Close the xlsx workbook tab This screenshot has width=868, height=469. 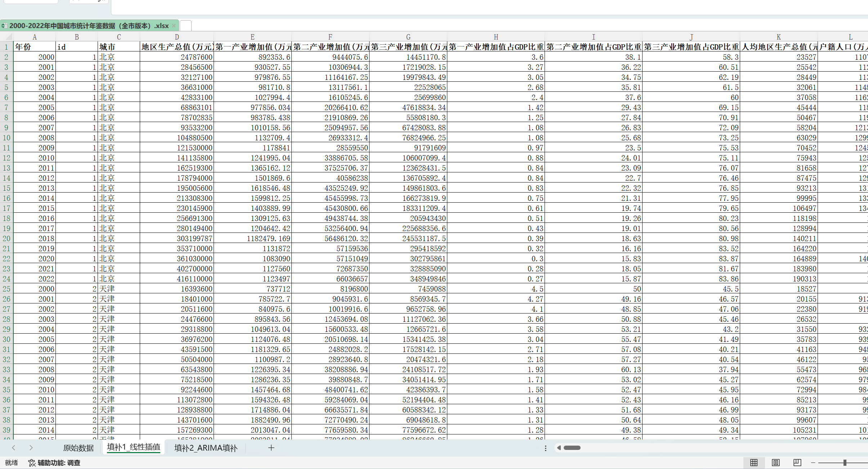click(174, 26)
